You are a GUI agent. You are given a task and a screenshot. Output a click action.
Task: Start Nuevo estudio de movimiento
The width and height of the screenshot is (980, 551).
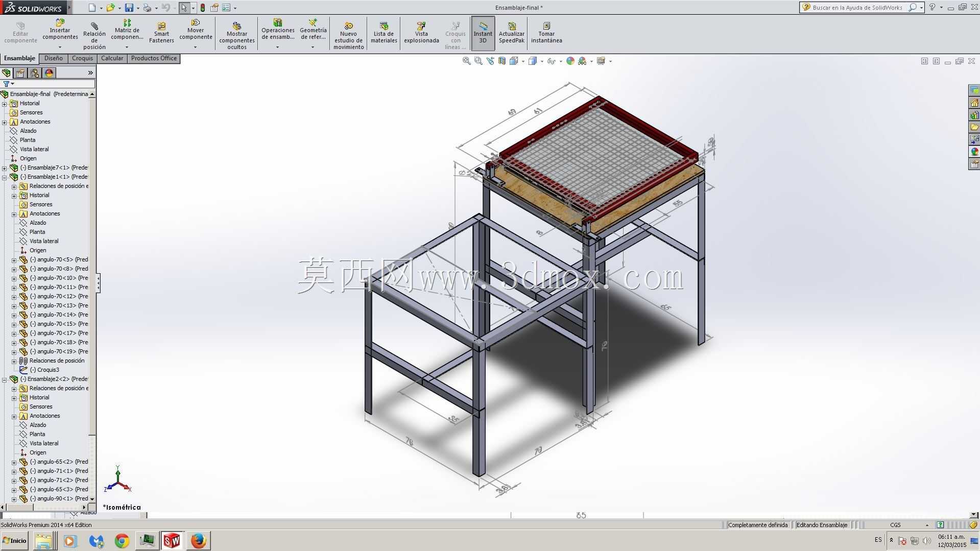[x=348, y=36]
